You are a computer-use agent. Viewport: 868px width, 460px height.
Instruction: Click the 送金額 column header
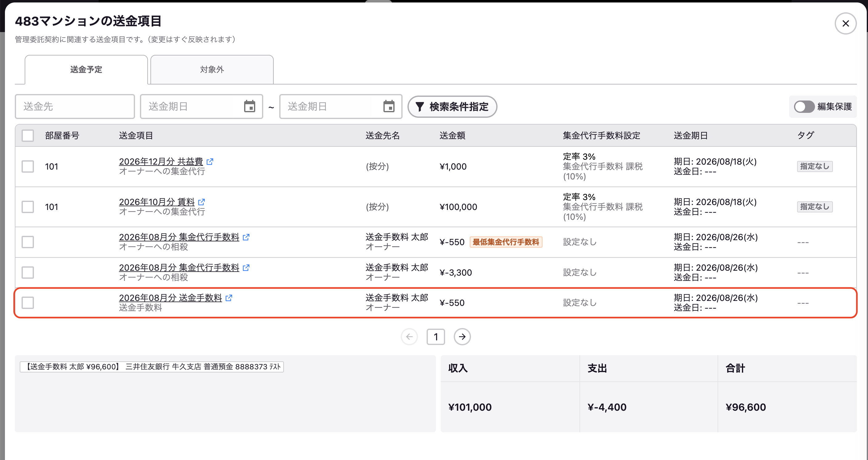pyautogui.click(x=452, y=136)
